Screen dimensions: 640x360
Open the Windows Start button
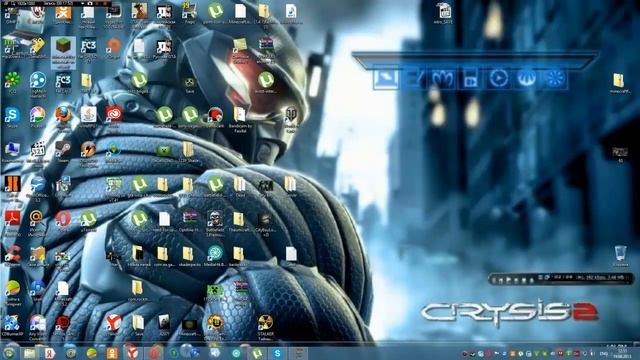coord(9,353)
